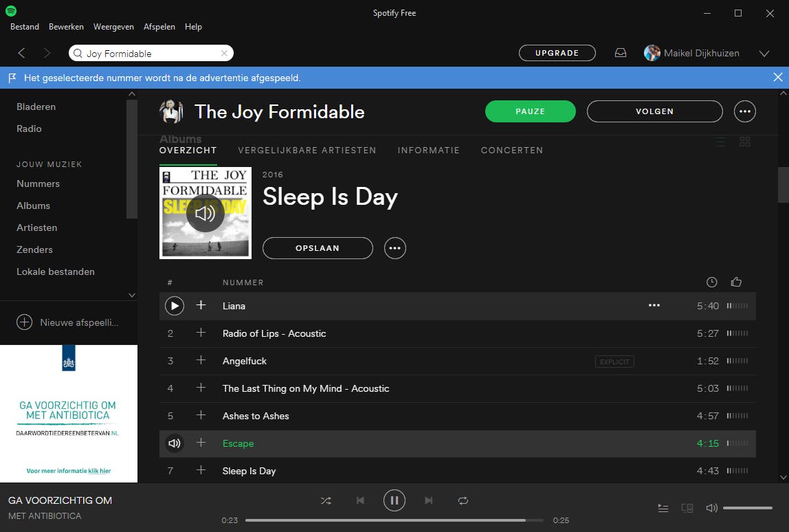Follow artist with Volgen button

coord(655,111)
